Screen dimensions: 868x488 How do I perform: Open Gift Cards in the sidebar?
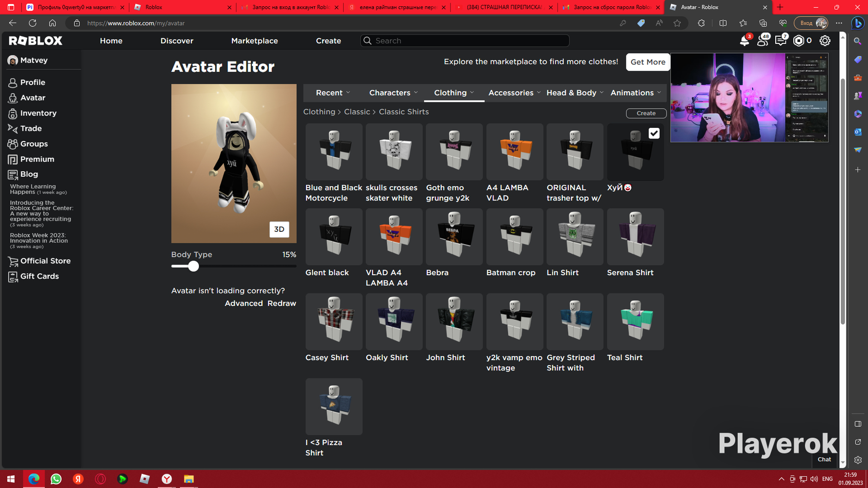click(x=39, y=276)
